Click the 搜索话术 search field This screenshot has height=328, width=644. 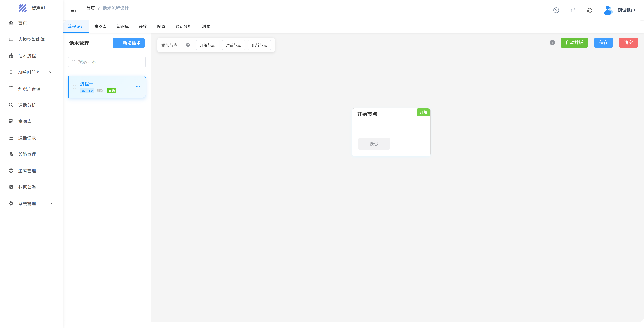[x=107, y=62]
